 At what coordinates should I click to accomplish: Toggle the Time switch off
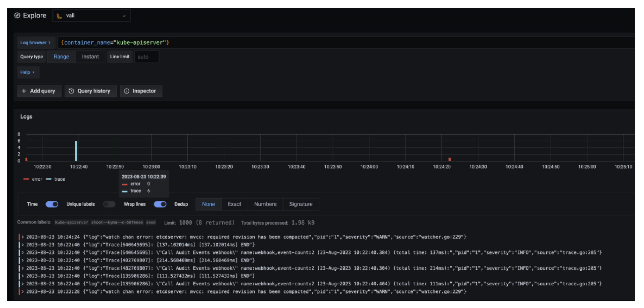pyautogui.click(x=52, y=204)
